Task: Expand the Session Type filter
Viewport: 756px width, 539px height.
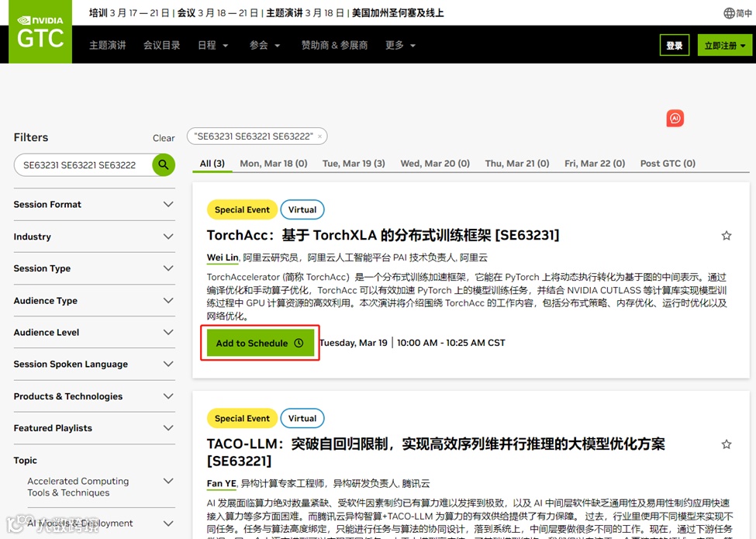Action: tap(94, 268)
